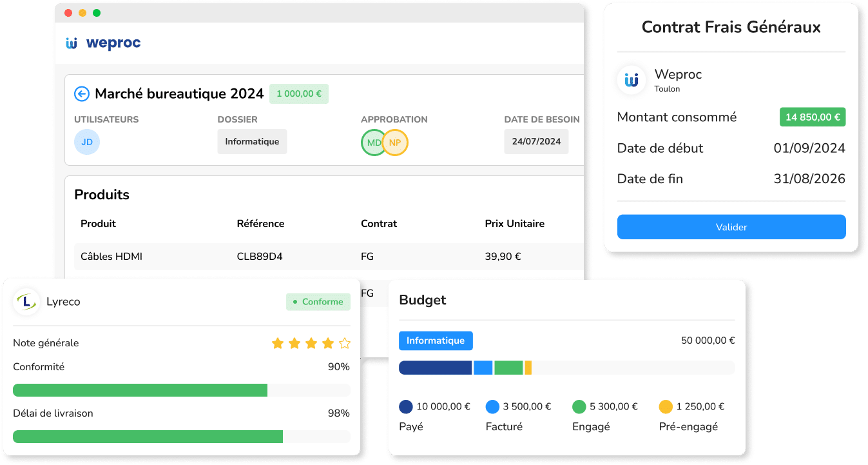
Task: Select the NP approver badge
Action: tap(395, 143)
